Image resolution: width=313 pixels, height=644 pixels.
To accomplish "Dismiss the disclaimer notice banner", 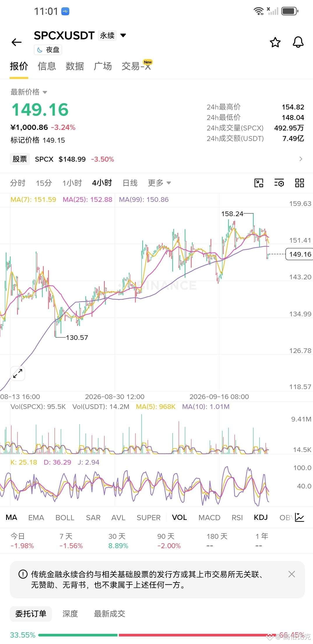I will click(291, 574).
